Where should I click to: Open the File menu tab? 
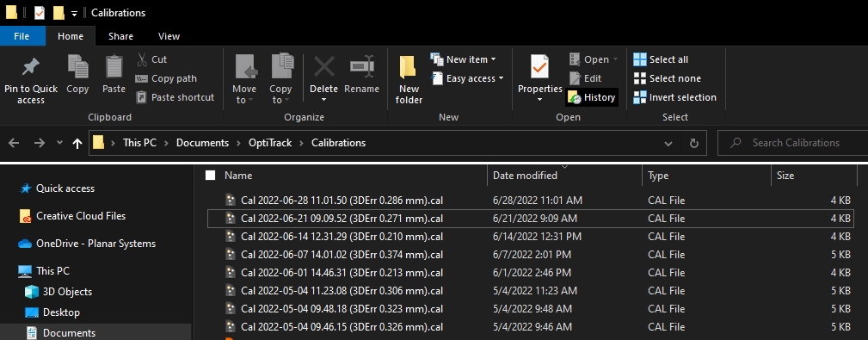(22, 36)
